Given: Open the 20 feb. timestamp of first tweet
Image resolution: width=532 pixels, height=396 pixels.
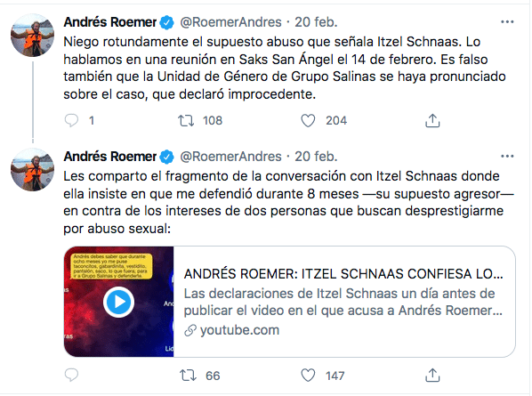Looking at the screenshot, I should [x=316, y=22].
